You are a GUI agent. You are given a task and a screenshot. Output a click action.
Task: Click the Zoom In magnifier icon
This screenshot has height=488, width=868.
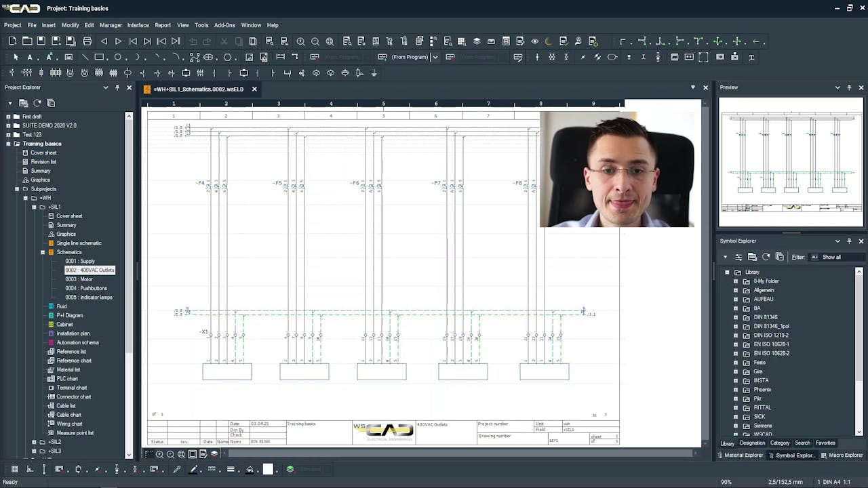[300, 41]
